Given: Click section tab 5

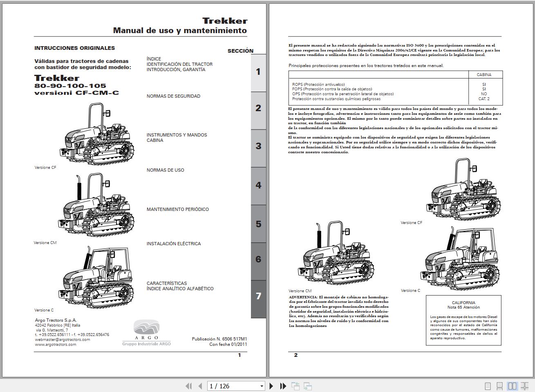Looking at the screenshot, I should (x=258, y=224).
